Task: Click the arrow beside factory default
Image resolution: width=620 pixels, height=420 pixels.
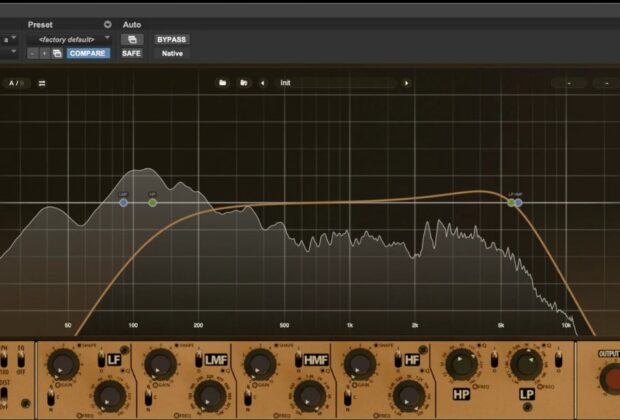Action: [107, 38]
